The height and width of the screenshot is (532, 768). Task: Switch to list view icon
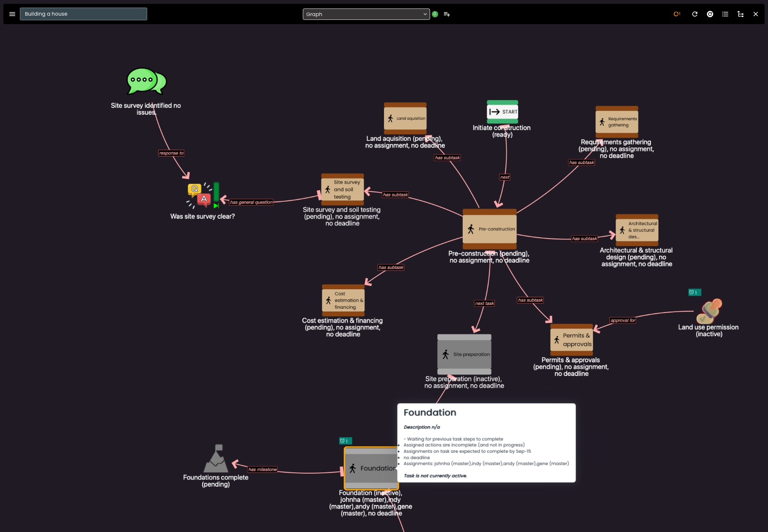pos(725,14)
